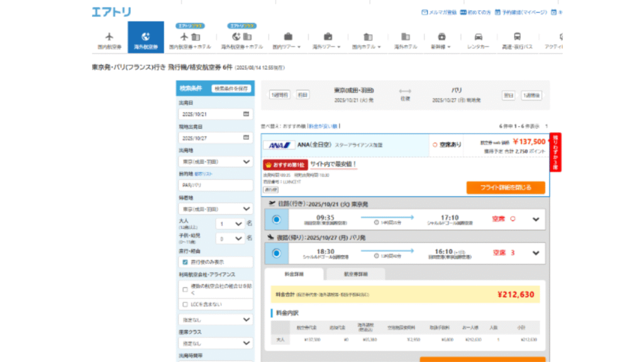Click the 初めての方 link
This screenshot has height=362, width=644.
click(475, 13)
